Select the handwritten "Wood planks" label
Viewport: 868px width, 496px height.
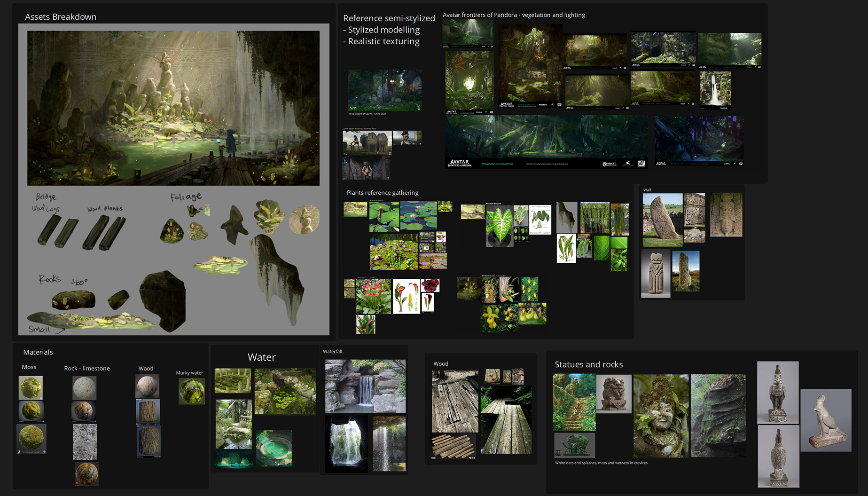[x=105, y=208]
